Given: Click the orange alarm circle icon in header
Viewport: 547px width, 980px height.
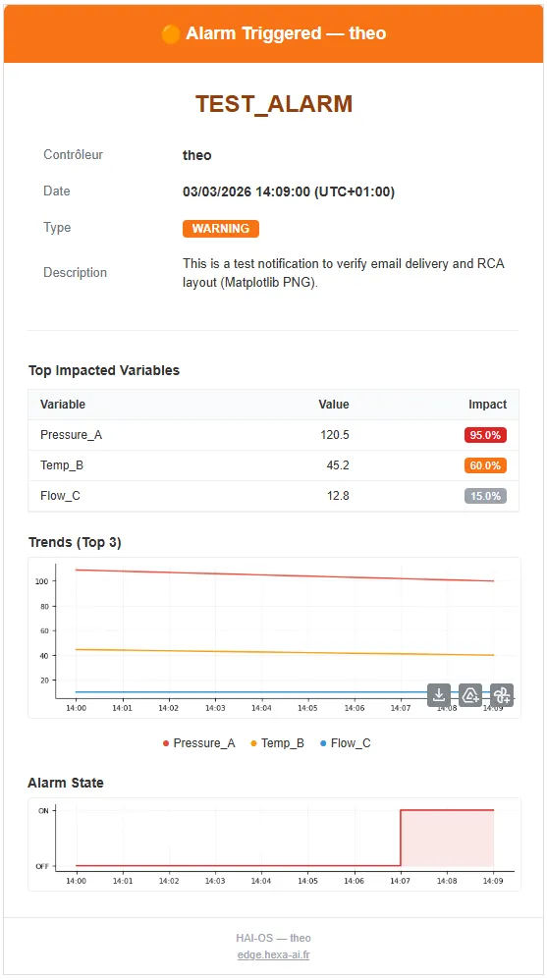Looking at the screenshot, I should [171, 33].
